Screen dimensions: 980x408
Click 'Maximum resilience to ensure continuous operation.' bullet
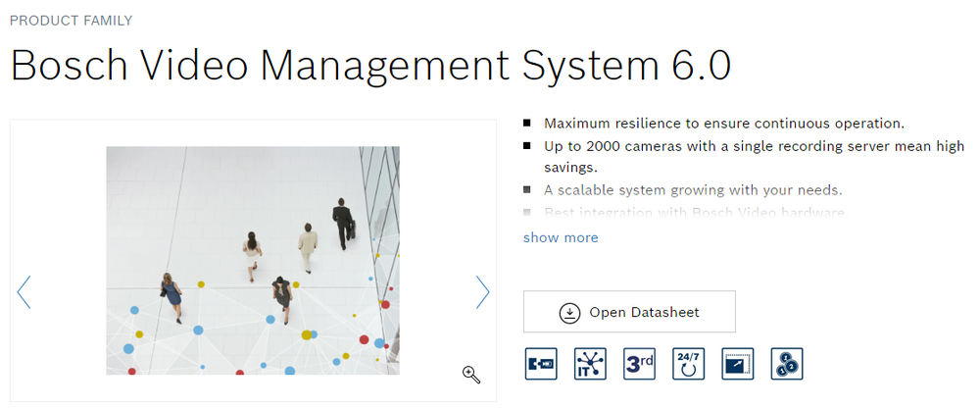(724, 124)
